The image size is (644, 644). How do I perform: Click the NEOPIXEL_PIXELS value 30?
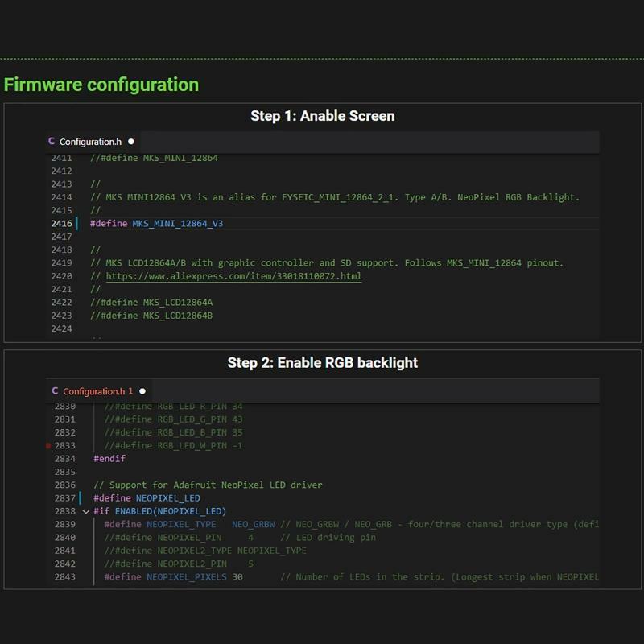237,576
